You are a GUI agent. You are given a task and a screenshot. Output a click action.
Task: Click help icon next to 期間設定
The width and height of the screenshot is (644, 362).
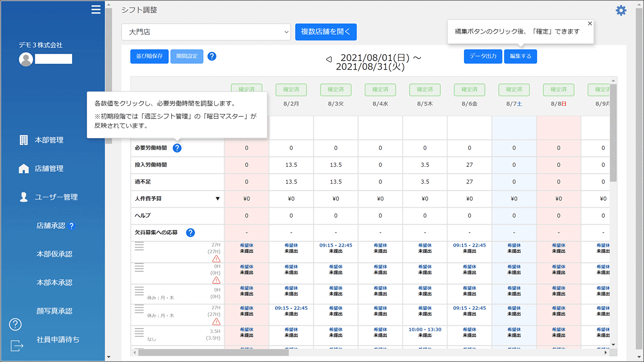pos(212,56)
